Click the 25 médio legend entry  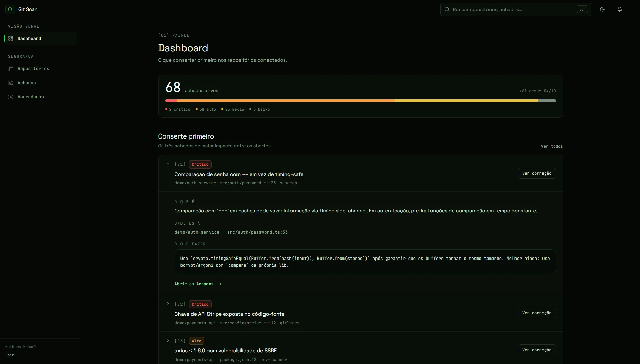(x=232, y=109)
